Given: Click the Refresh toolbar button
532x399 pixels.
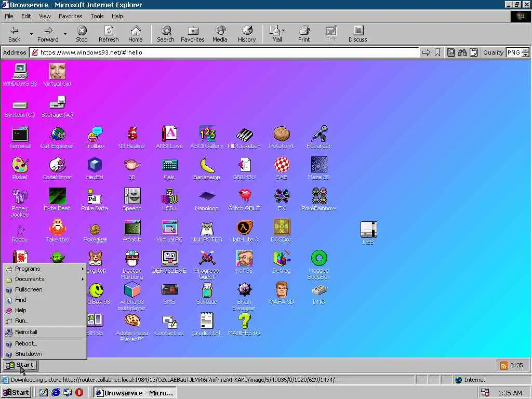Looking at the screenshot, I should [109, 34].
